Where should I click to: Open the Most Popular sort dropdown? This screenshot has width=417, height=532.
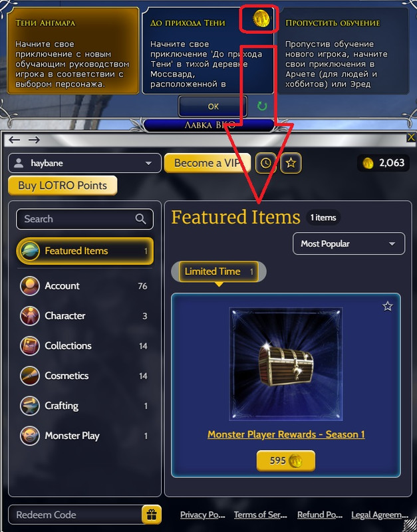pos(348,243)
